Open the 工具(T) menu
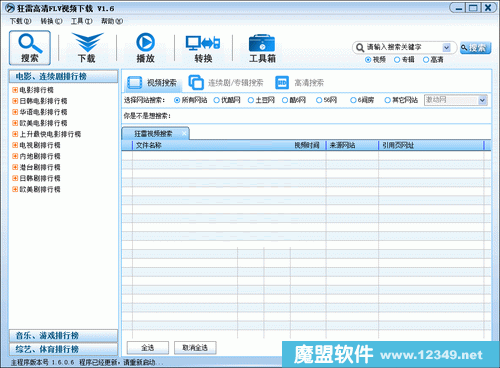This screenshot has height=368, width=500. pos(82,21)
